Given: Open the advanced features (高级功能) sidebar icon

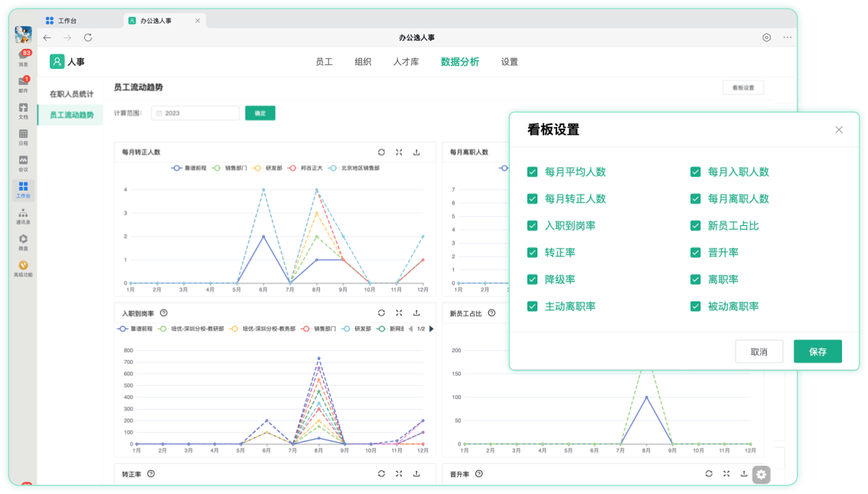Looking at the screenshot, I should (23, 269).
